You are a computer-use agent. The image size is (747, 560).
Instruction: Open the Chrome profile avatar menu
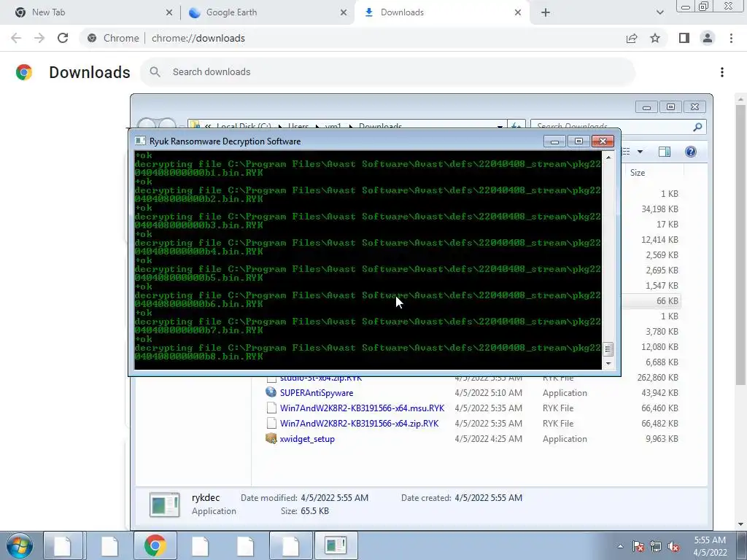[708, 38]
